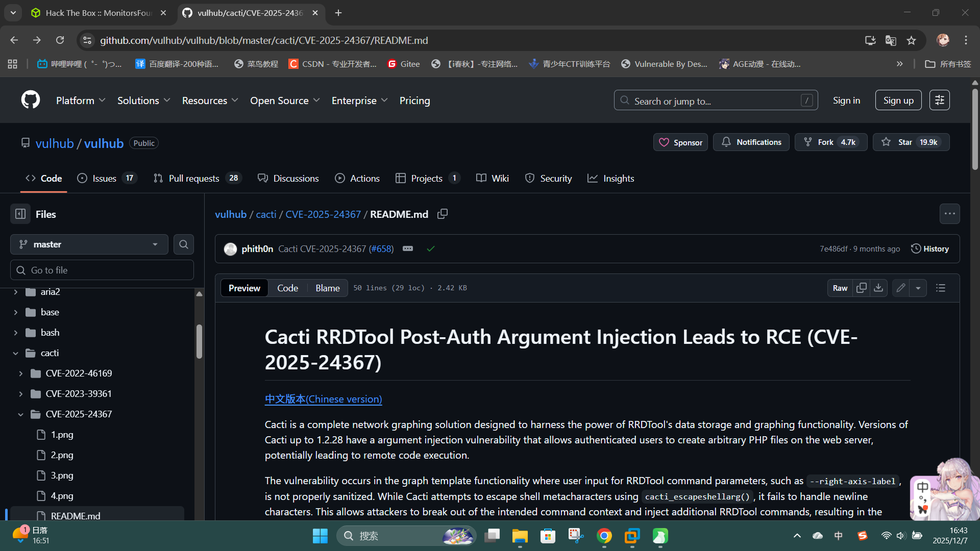Switch to Blame view
The width and height of the screenshot is (980, 551).
327,288
